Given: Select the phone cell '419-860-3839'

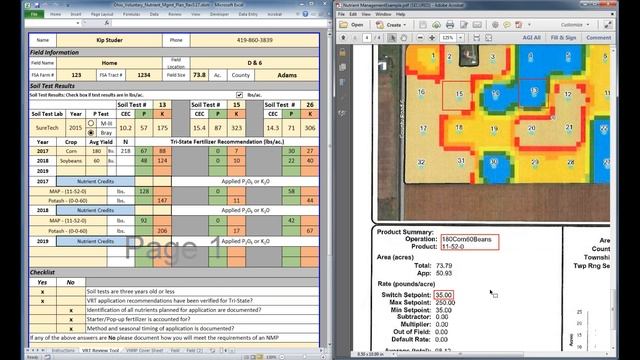Looking at the screenshot, I should [x=255, y=40].
